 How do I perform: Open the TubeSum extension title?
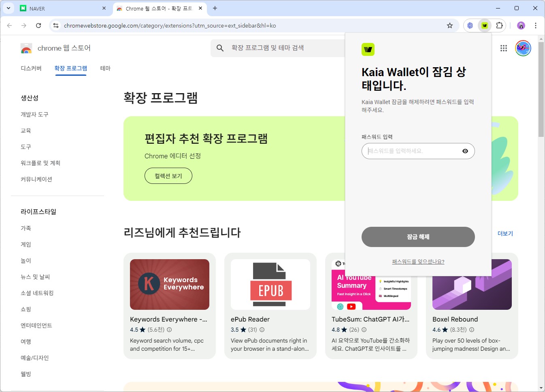[x=370, y=319]
